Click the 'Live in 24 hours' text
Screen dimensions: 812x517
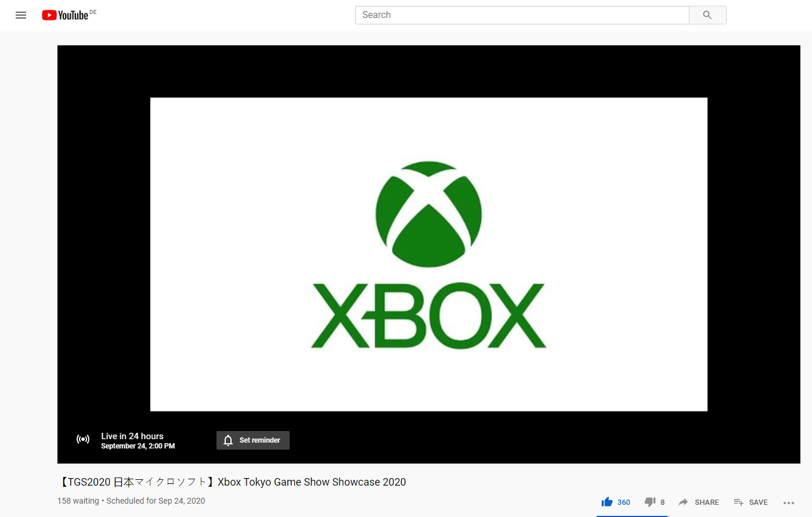coord(132,436)
